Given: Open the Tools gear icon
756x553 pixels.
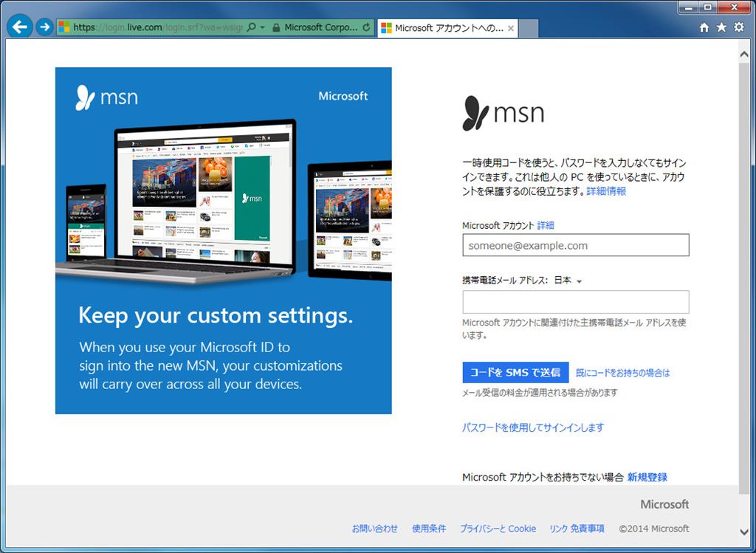Looking at the screenshot, I should click(738, 27).
